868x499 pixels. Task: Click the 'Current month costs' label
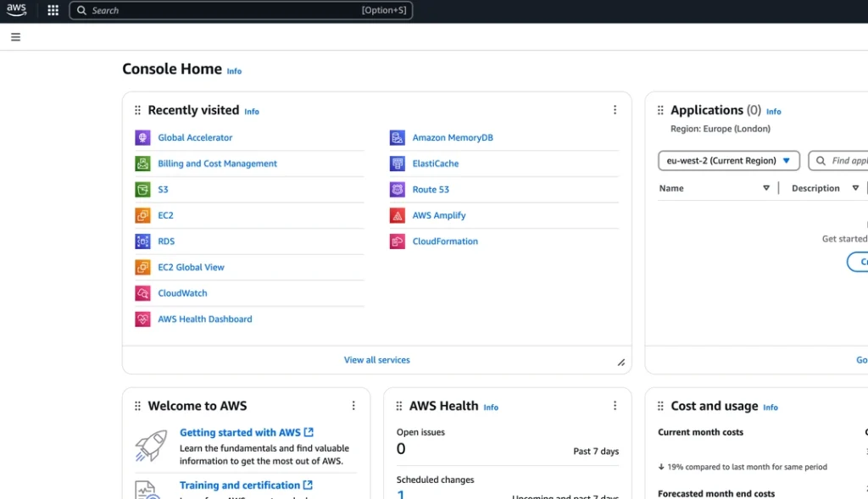(x=700, y=433)
